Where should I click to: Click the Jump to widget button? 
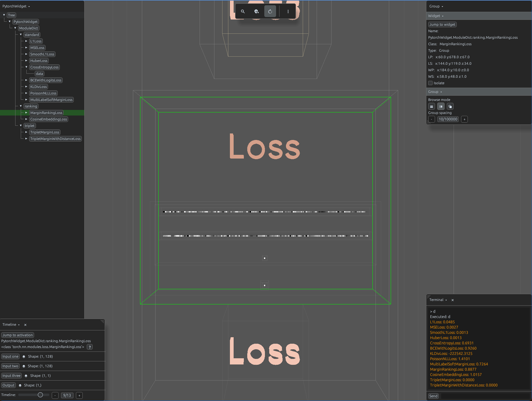(442, 24)
